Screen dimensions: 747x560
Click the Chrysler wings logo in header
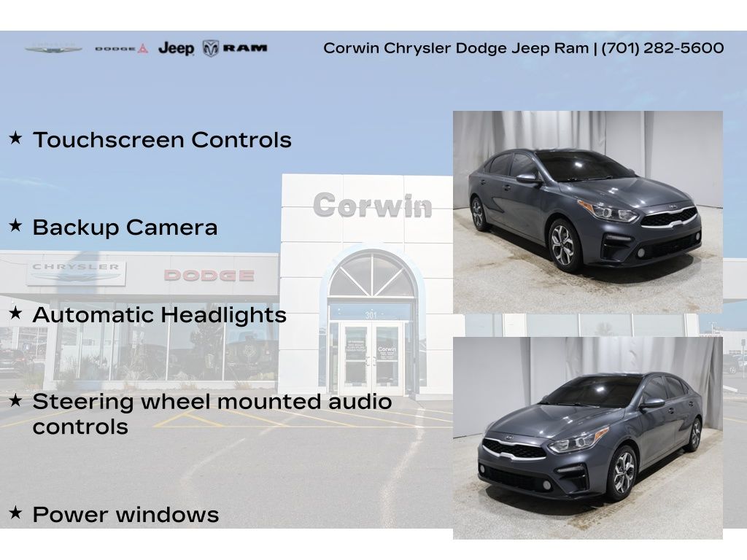(53, 49)
